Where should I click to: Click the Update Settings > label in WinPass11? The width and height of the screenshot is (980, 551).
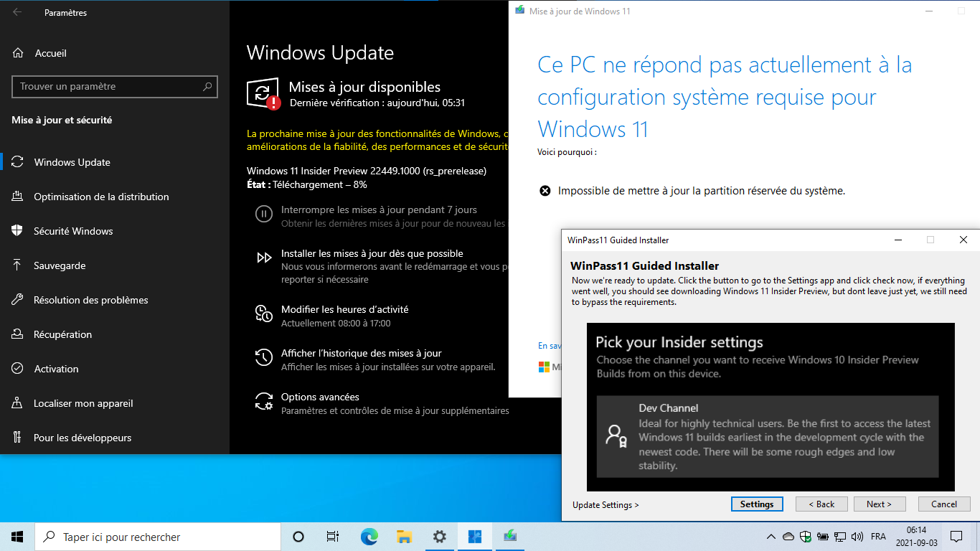[x=606, y=505]
